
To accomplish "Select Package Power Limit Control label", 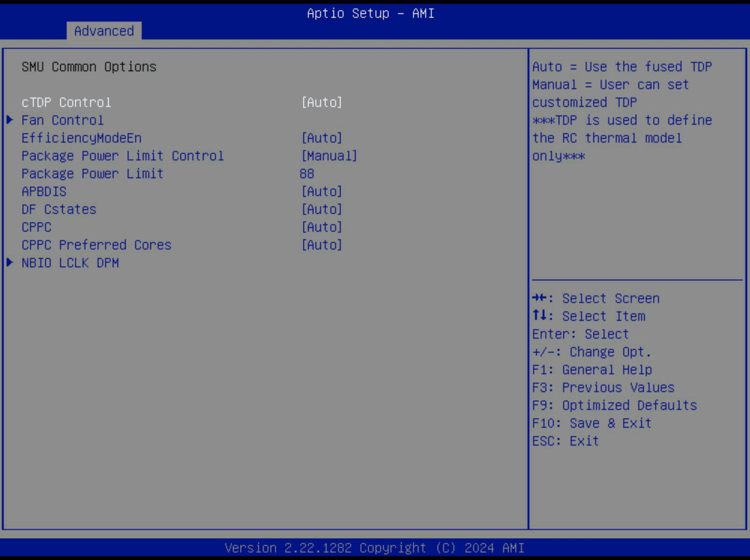I will (x=122, y=156).
